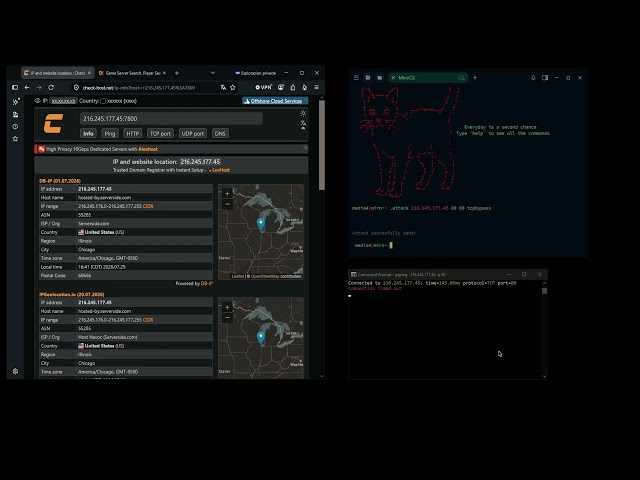The height and width of the screenshot is (480, 640).
Task: Open the terminal round globe icon button
Action: coord(368,78)
